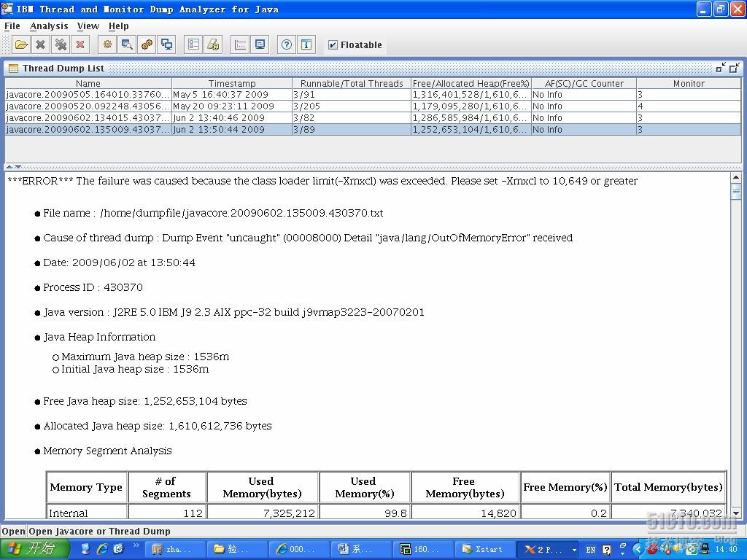Click detail pane scrollbar down arrow

pos(736,513)
